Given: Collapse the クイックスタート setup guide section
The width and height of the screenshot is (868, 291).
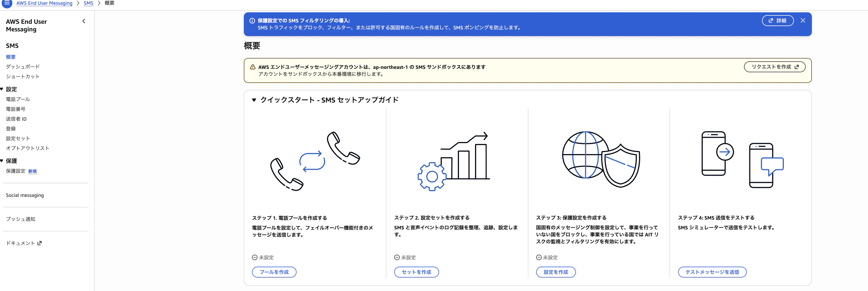Looking at the screenshot, I should pos(254,100).
